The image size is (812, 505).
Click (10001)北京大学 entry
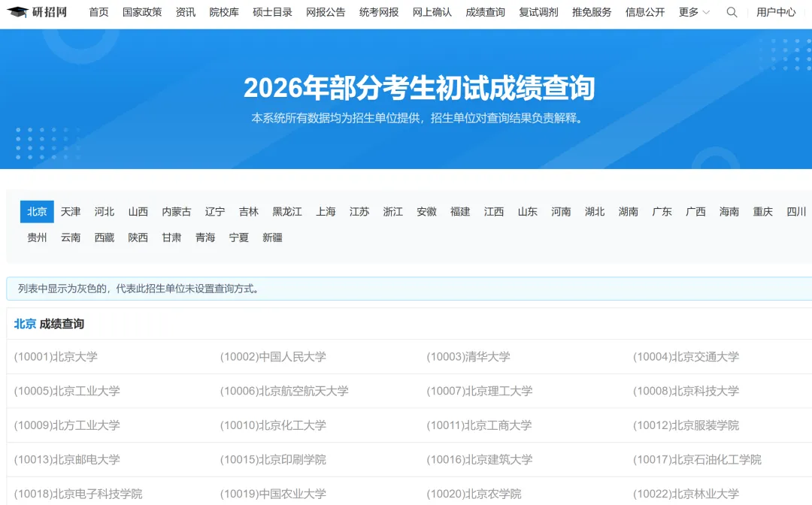(56, 356)
